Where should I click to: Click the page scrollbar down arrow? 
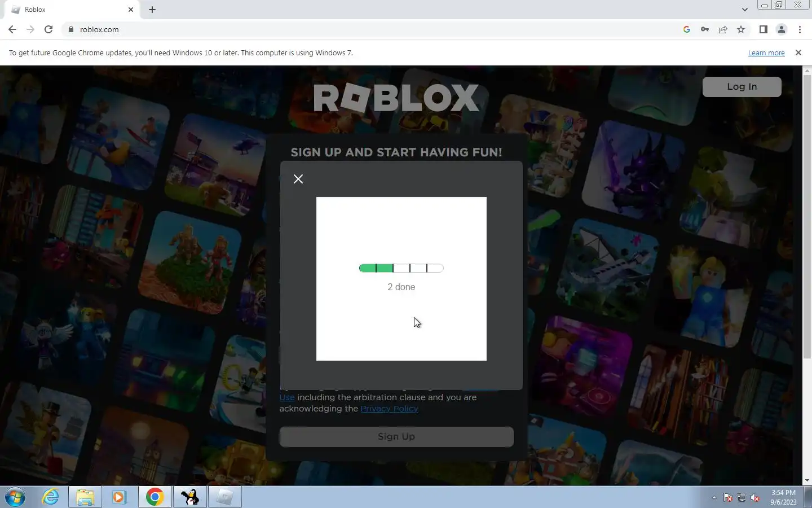pos(807,480)
